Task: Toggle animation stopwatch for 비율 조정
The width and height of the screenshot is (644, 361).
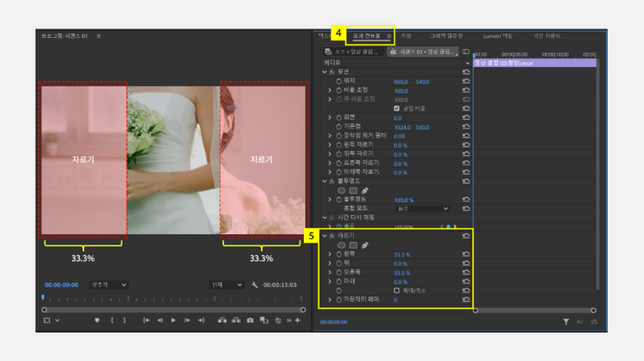Action: [339, 90]
